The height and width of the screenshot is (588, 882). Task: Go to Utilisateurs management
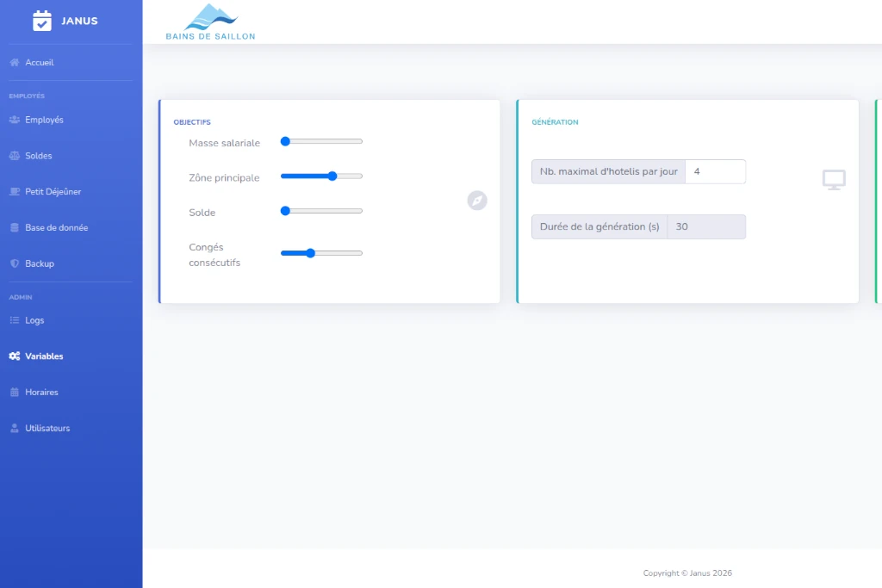point(47,429)
